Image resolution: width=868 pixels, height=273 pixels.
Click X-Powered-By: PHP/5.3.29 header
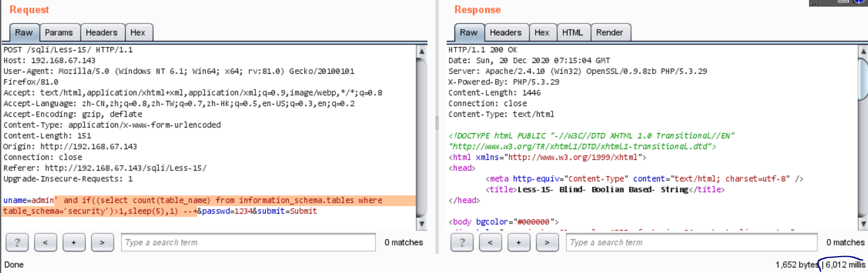tap(504, 82)
